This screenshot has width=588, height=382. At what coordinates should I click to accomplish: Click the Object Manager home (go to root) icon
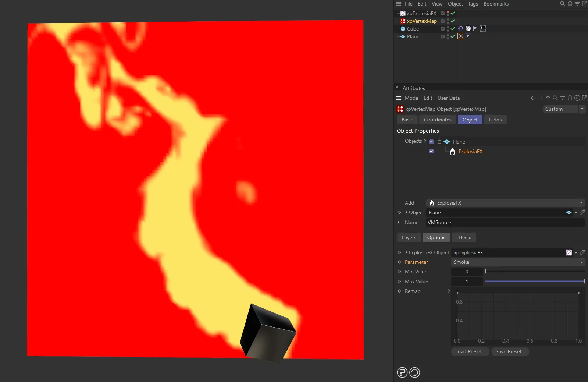(570, 4)
